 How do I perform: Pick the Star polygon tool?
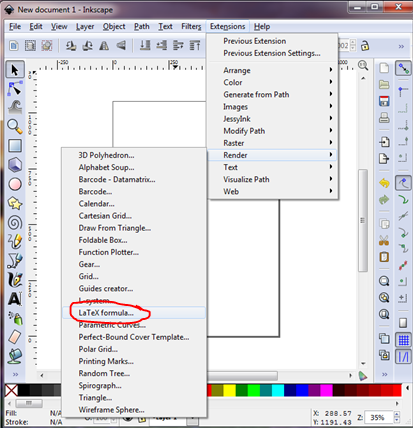(15, 203)
